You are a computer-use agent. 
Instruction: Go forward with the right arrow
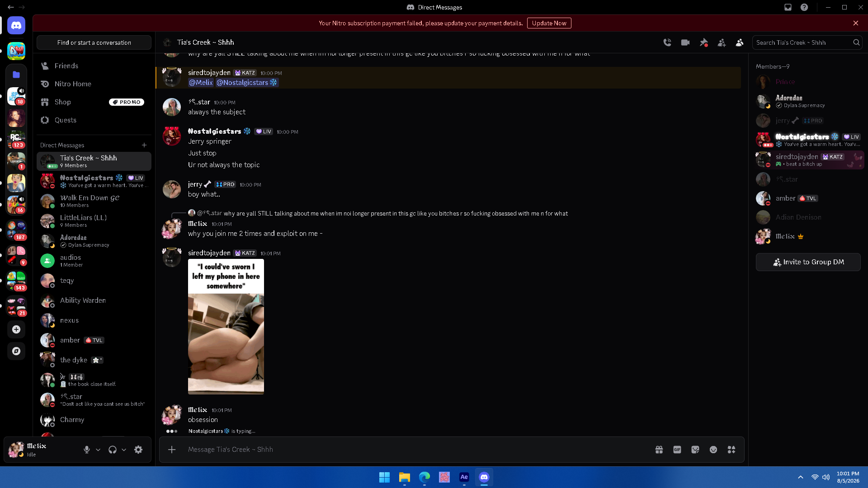point(22,7)
